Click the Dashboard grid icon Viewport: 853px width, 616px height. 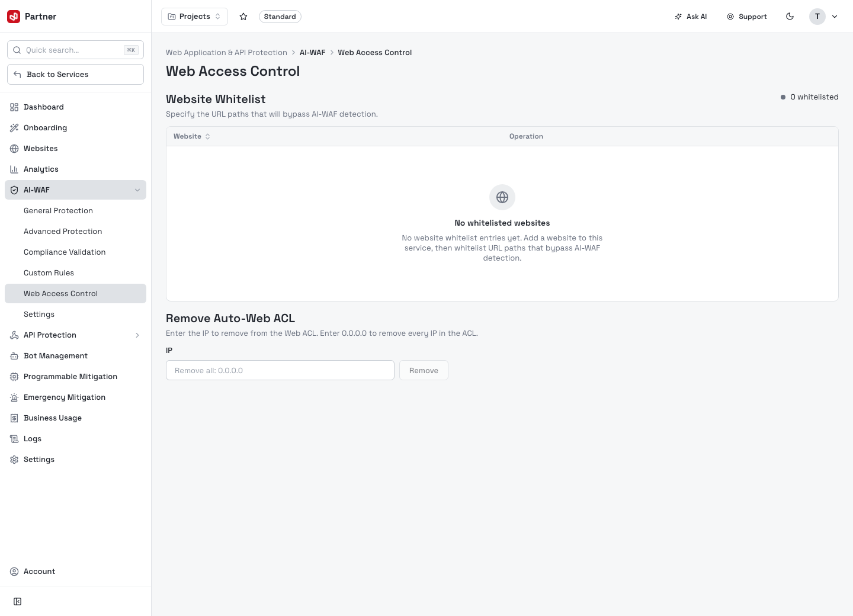[x=14, y=107]
